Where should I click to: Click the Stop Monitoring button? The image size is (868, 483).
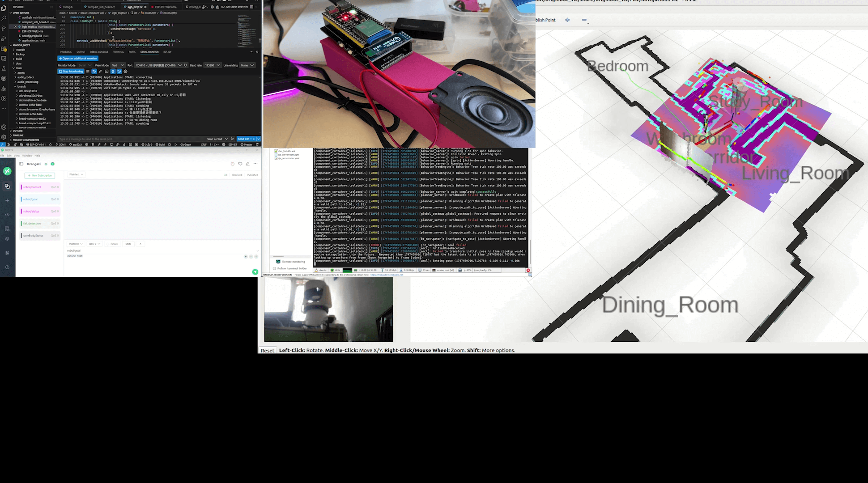tap(71, 71)
